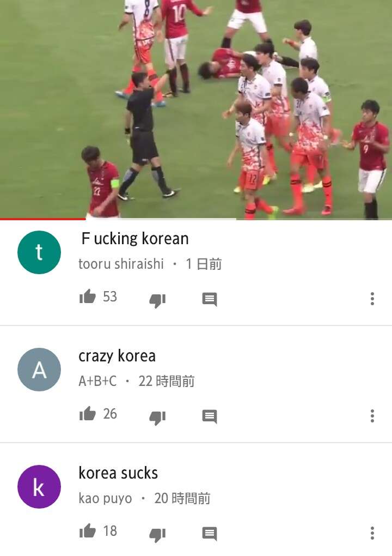Like the kao puyo comment
The height and width of the screenshot is (556, 392).
pyautogui.click(x=88, y=531)
